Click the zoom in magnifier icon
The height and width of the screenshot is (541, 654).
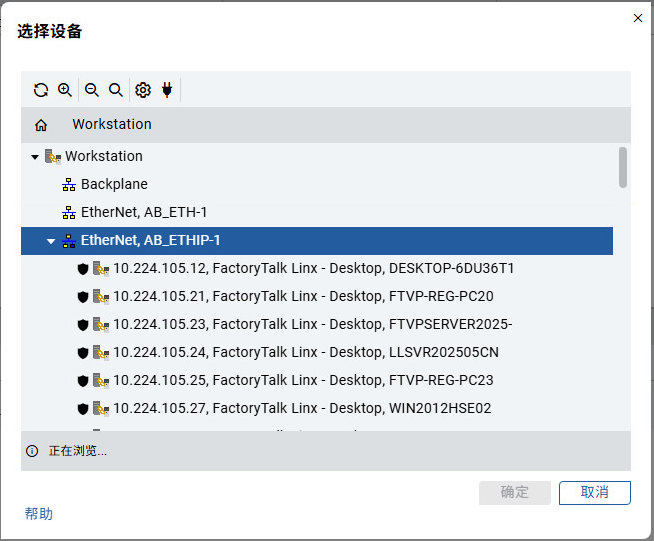65,90
